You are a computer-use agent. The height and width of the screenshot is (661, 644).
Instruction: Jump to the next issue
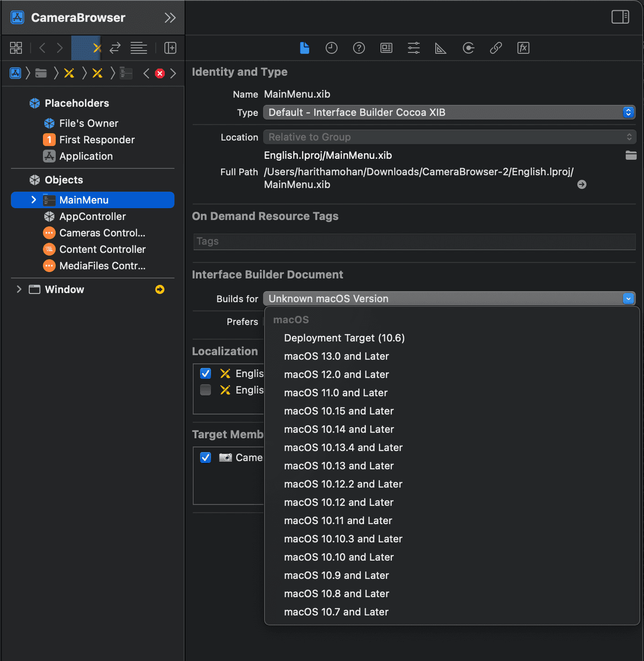173,74
